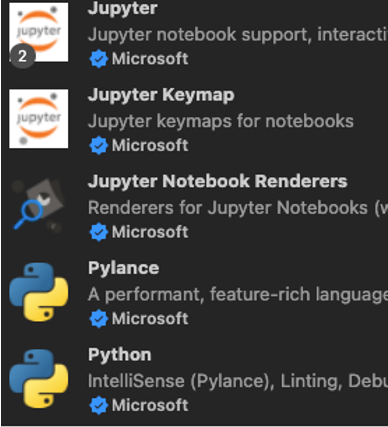Viewport: 388px width, 427px height.
Task: Click Microsoft publisher under Jupyter Notebook Renderers
Action: pos(150,232)
